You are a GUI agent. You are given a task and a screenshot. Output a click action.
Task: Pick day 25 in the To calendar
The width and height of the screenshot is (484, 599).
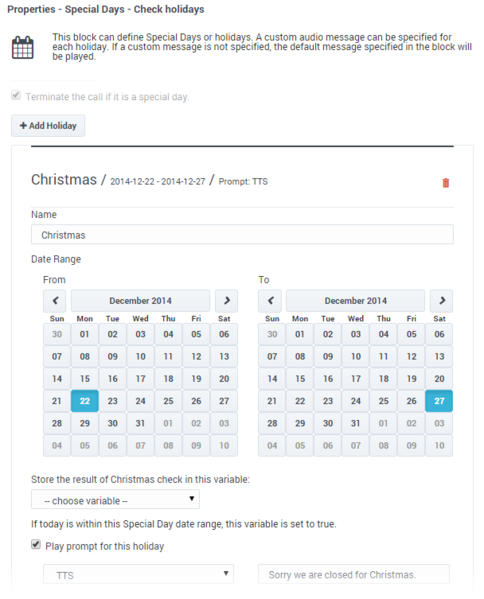[384, 401]
